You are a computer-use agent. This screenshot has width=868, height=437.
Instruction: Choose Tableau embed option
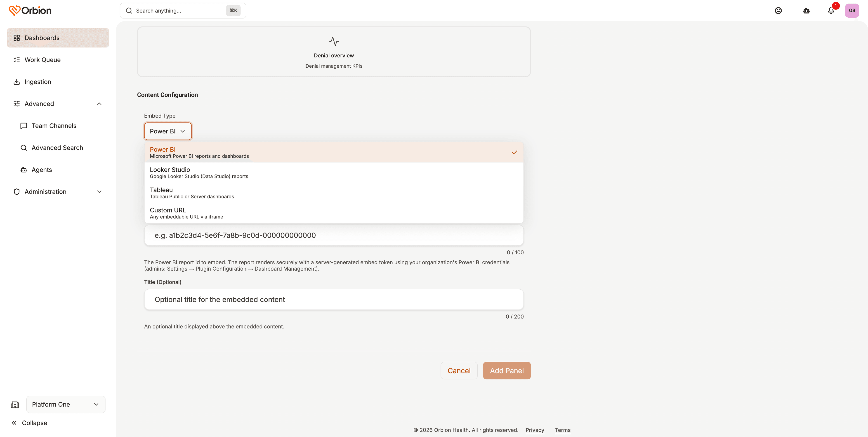(334, 193)
